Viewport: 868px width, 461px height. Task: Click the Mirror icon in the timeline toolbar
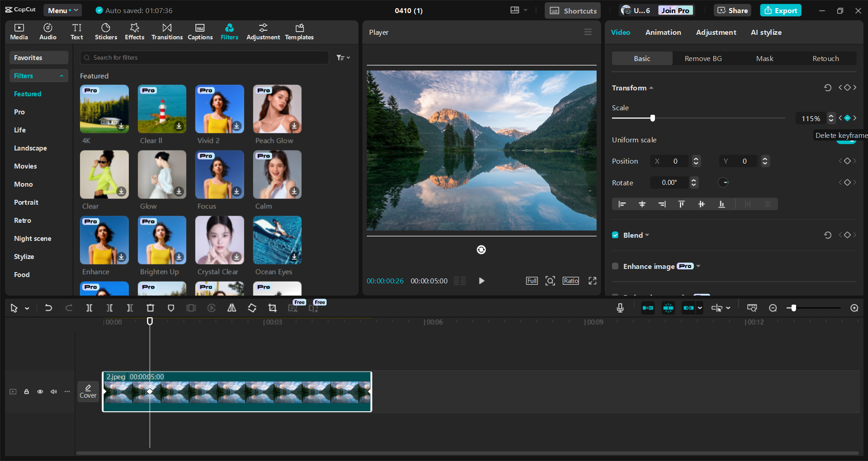(x=232, y=308)
